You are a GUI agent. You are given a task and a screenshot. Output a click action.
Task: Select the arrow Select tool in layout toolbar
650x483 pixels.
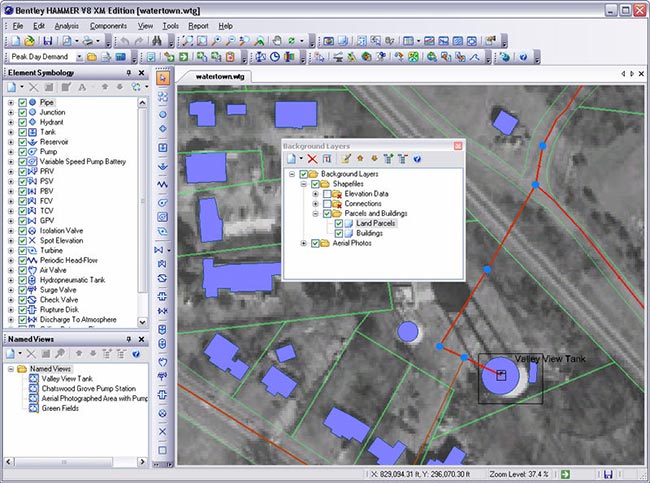point(164,78)
